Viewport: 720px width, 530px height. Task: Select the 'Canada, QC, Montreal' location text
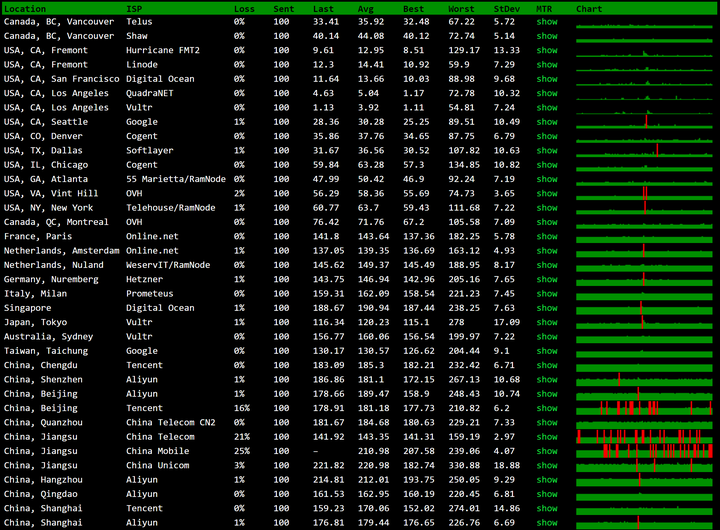click(56, 222)
